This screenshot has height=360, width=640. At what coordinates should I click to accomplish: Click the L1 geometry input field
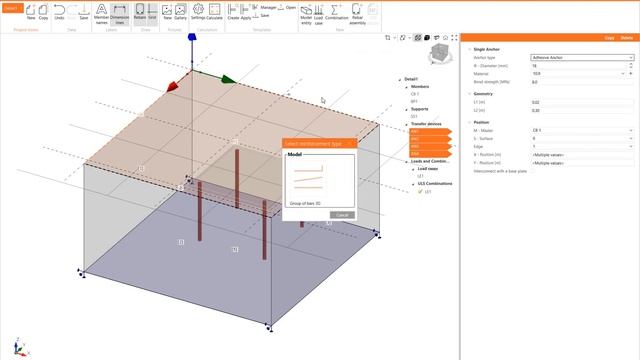[x=582, y=102]
